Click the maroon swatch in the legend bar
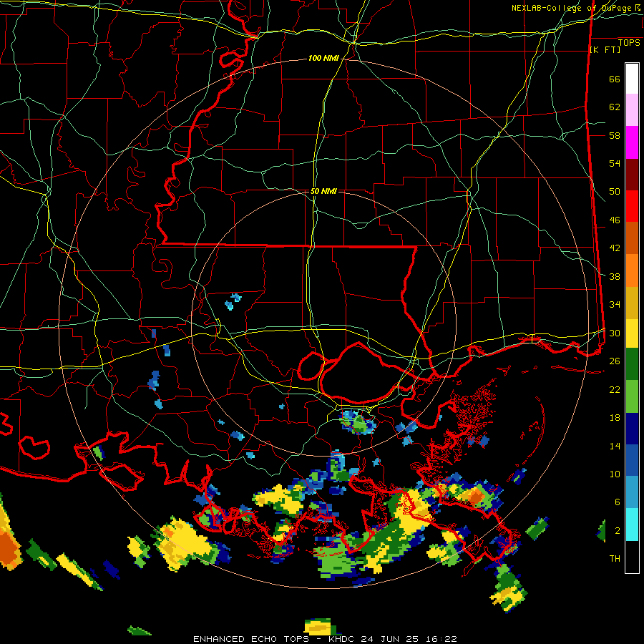644x644 pixels. point(632,175)
